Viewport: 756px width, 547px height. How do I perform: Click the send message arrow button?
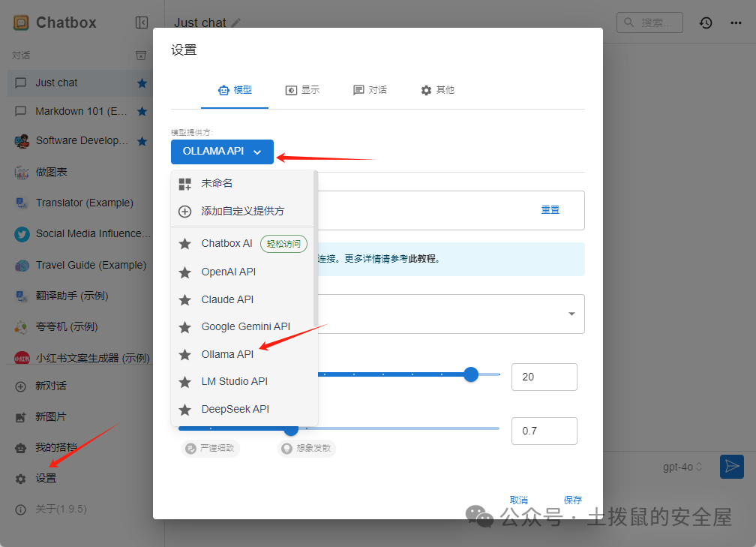[732, 467]
